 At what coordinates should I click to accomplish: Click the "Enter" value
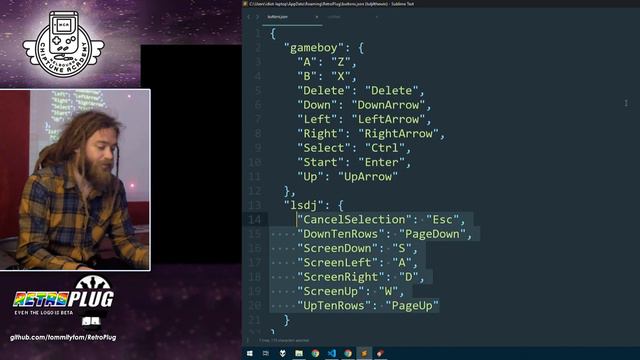point(381,162)
